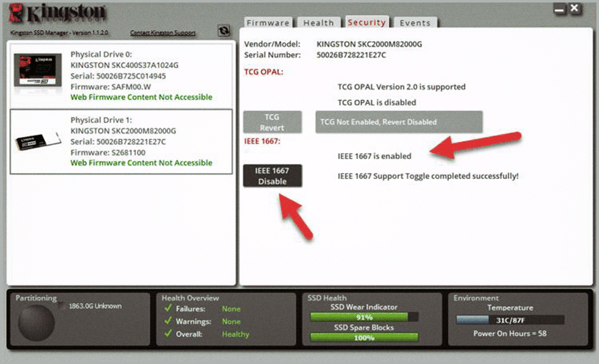The width and height of the screenshot is (599, 364).
Task: Click the Temperature 31C/87F bar
Action: (x=510, y=320)
